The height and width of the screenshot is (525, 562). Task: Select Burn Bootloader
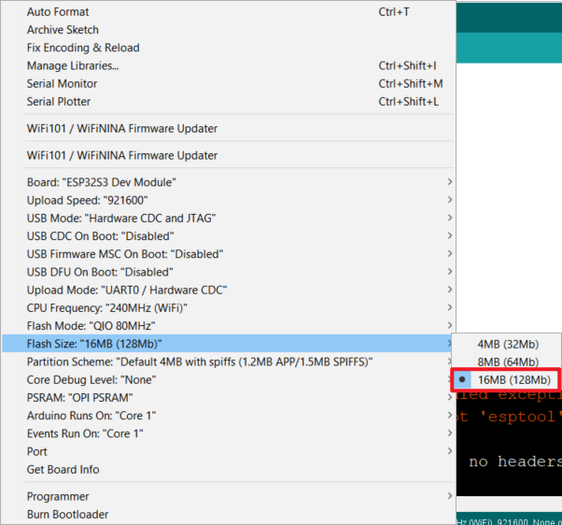tap(229, 514)
